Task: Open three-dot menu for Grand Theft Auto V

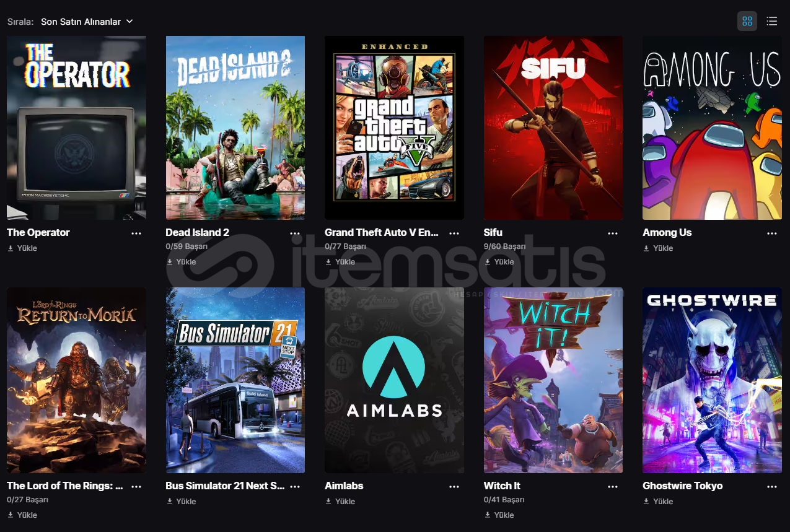Action: click(x=454, y=233)
